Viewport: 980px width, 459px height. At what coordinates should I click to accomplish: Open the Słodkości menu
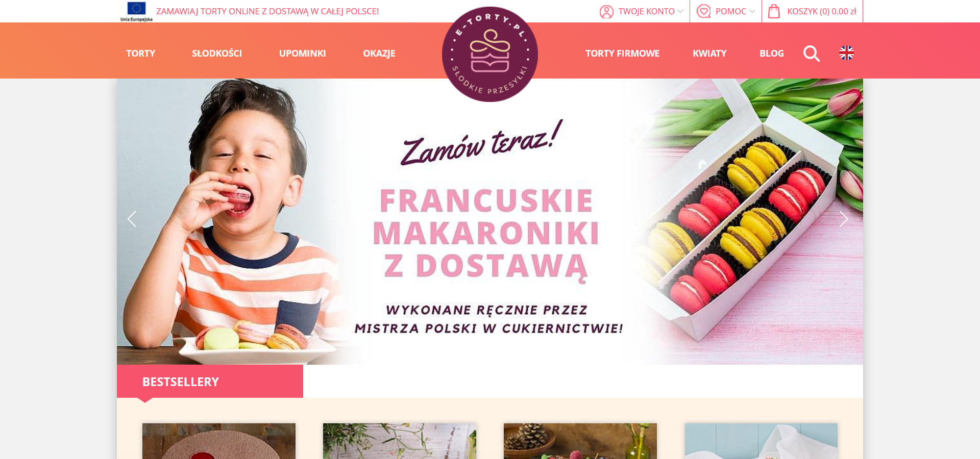pos(217,54)
